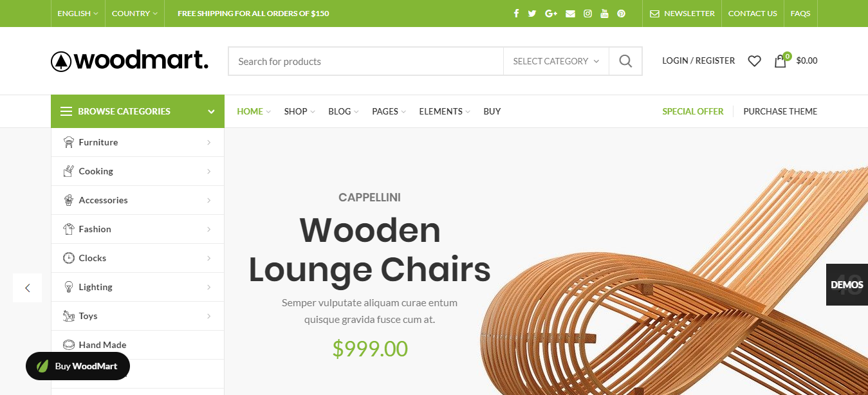Go to previous slide arrow
868x395 pixels.
[27, 288]
